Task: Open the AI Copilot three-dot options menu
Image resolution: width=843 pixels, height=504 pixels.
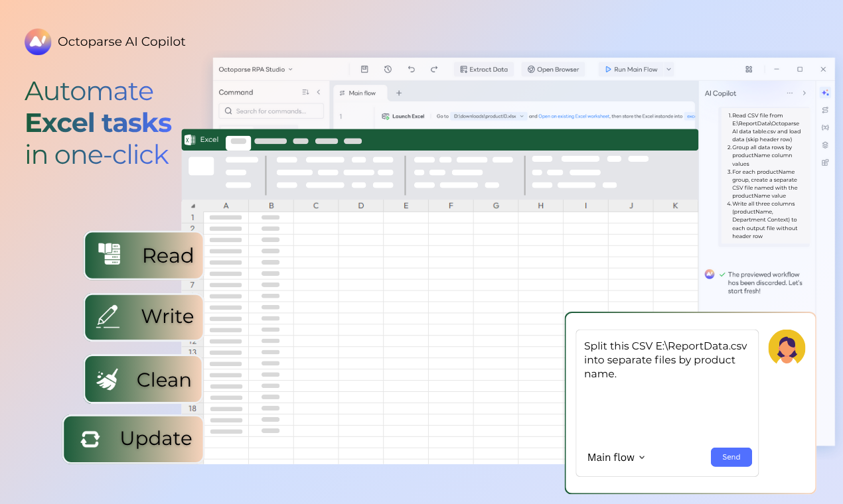Action: pyautogui.click(x=789, y=94)
